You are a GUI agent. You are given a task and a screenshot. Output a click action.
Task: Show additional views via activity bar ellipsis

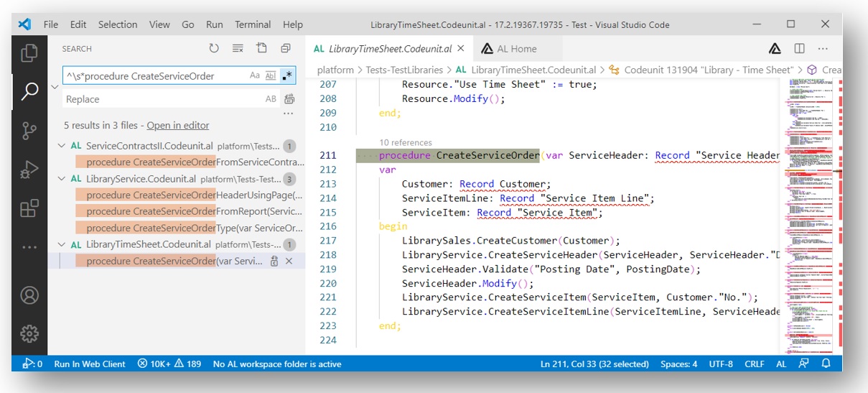pyautogui.click(x=29, y=247)
